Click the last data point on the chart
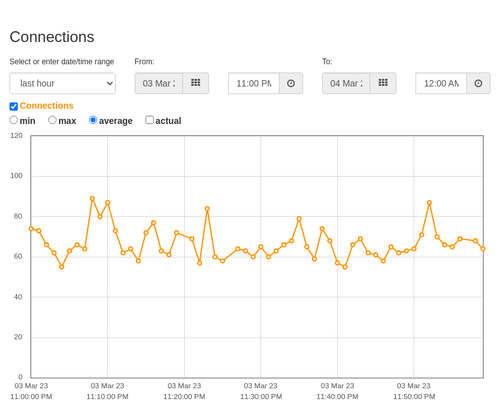The width and height of the screenshot is (500, 403). (x=483, y=249)
